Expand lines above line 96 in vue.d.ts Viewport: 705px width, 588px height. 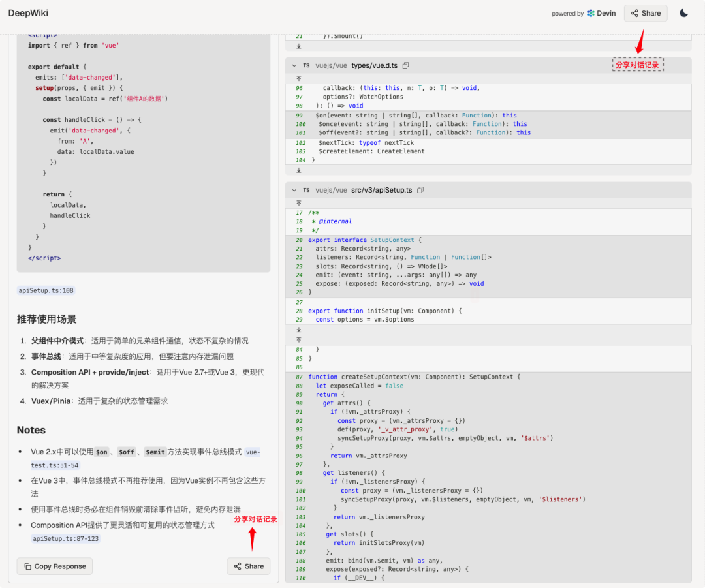click(x=298, y=78)
